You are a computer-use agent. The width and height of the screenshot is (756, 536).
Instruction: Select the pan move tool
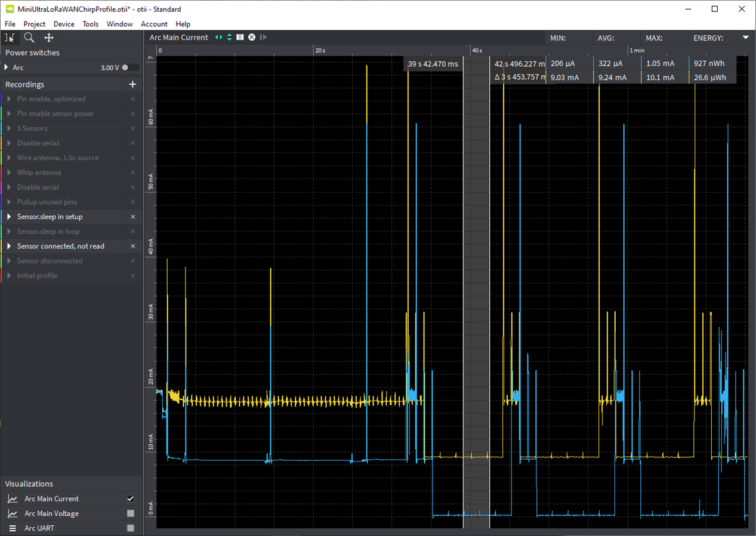point(49,38)
